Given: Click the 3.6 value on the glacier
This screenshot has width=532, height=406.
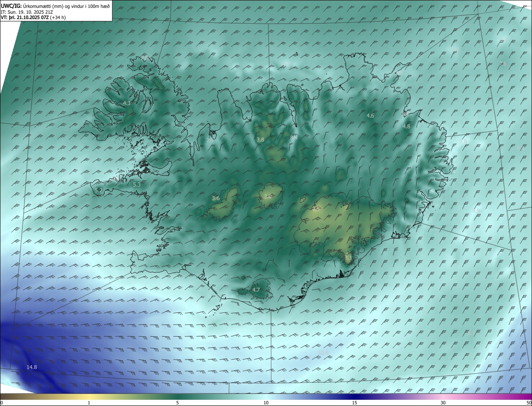Looking at the screenshot, I should point(216,198).
